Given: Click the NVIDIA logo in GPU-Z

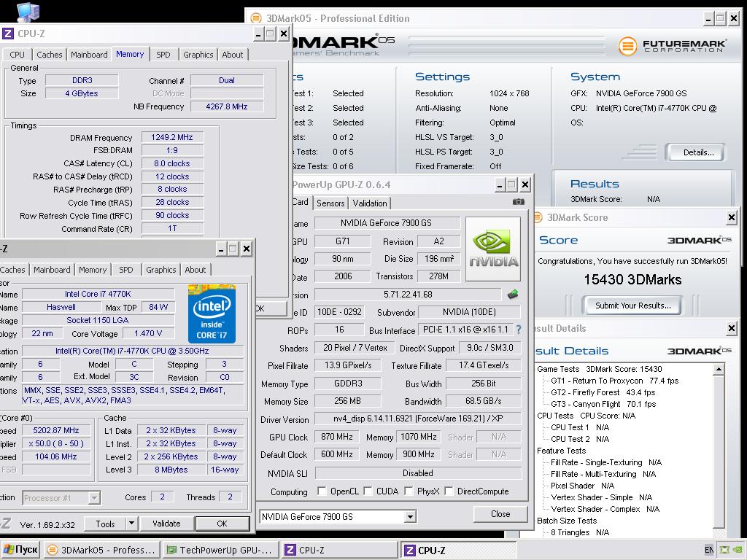Looking at the screenshot, I should (x=493, y=248).
